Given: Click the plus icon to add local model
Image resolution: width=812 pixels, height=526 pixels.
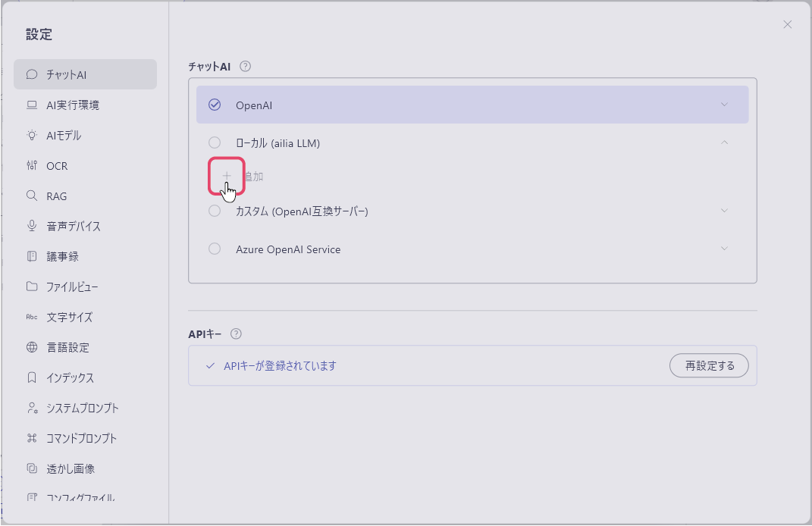Looking at the screenshot, I should [x=226, y=176].
